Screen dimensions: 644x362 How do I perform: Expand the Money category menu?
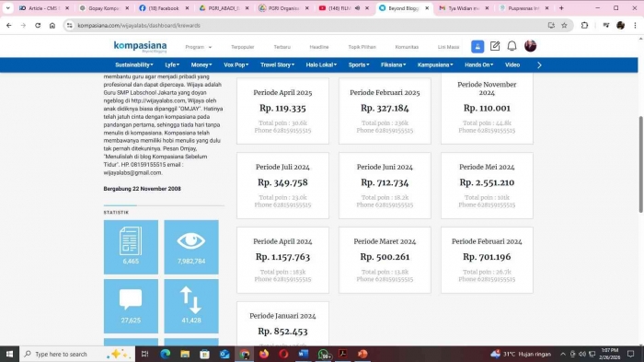coord(201,65)
